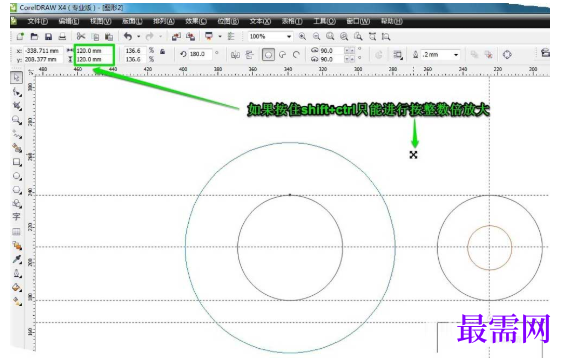569x360 pixels.
Task: Open the 视图(V) menu
Action: pyautogui.click(x=101, y=21)
